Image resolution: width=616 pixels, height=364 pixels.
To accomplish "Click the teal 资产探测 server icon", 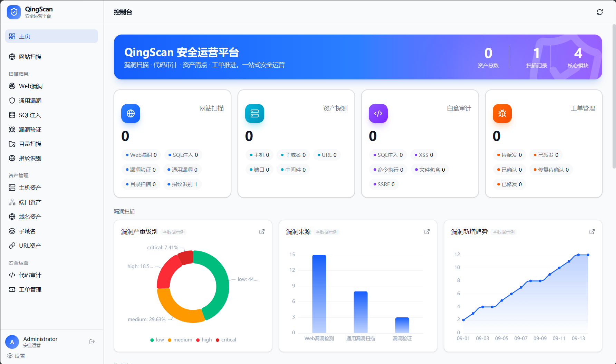I will coord(254,113).
